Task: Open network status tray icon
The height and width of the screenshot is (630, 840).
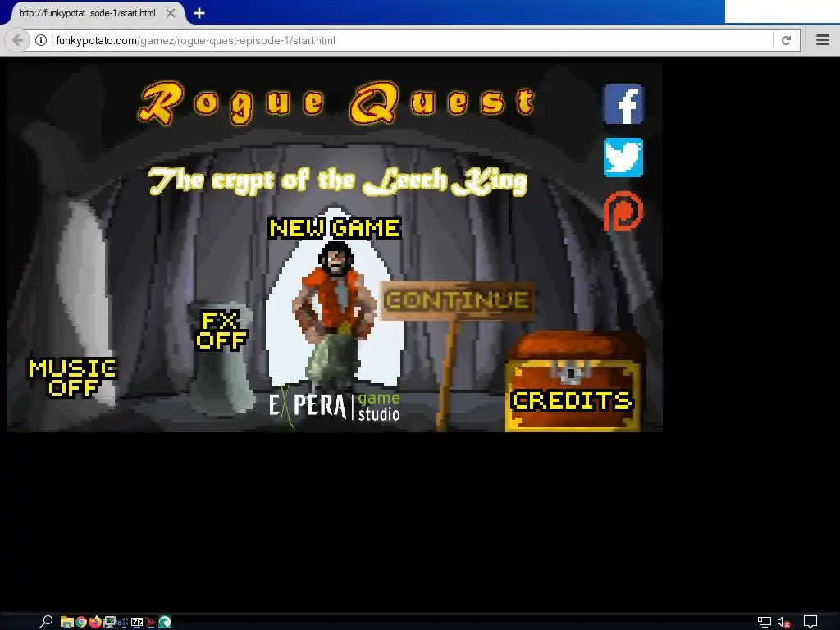Action: (765, 622)
